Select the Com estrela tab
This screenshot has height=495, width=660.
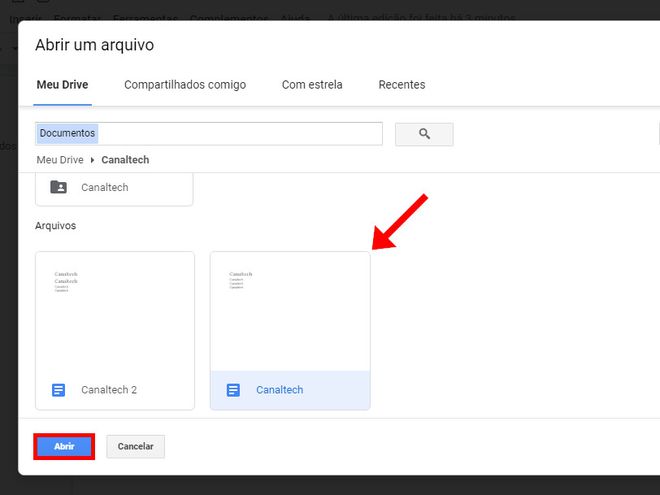312,85
